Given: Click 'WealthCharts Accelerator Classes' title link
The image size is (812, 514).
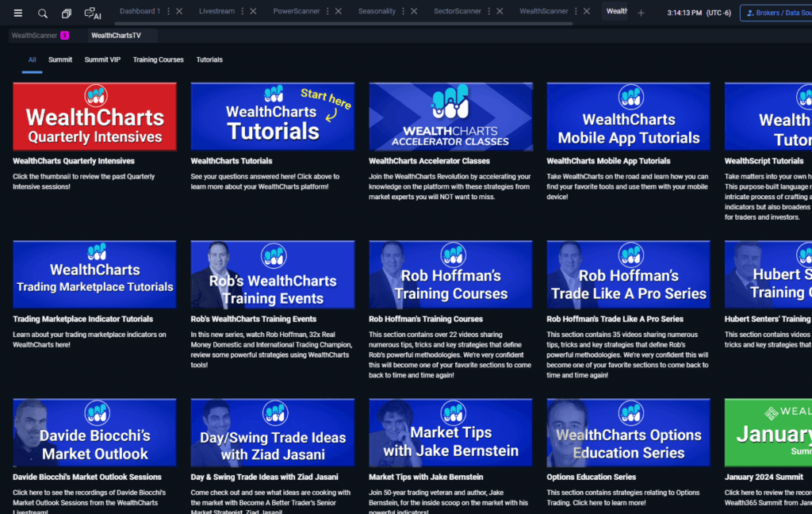Looking at the screenshot, I should (x=429, y=161).
